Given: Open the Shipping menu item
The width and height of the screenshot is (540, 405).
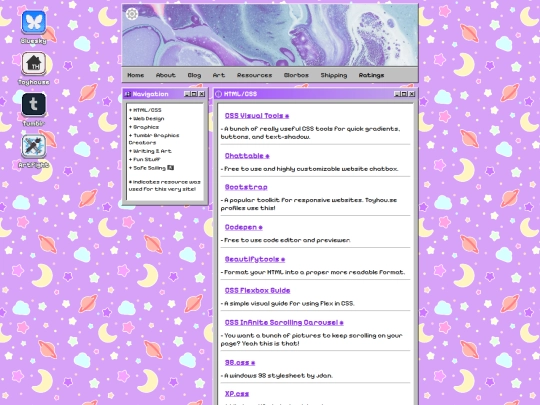Looking at the screenshot, I should coord(334,75).
